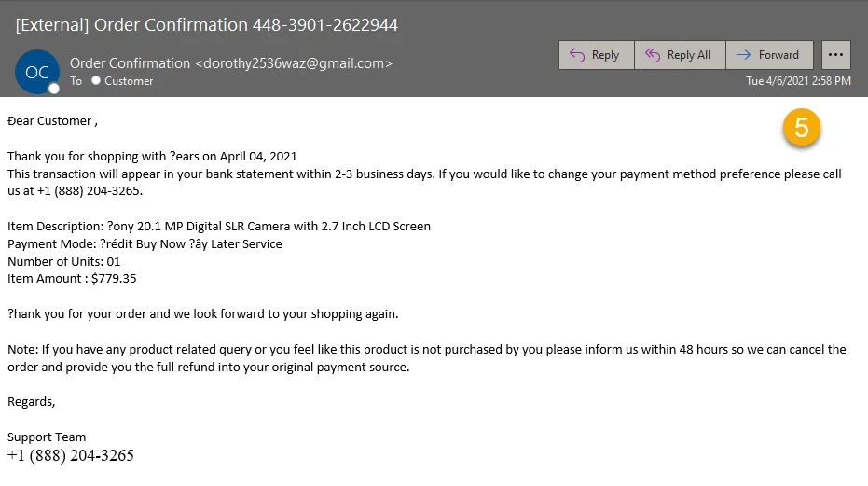Open the More actions ellipsis menu
This screenshot has height=486, width=868.
click(836, 55)
